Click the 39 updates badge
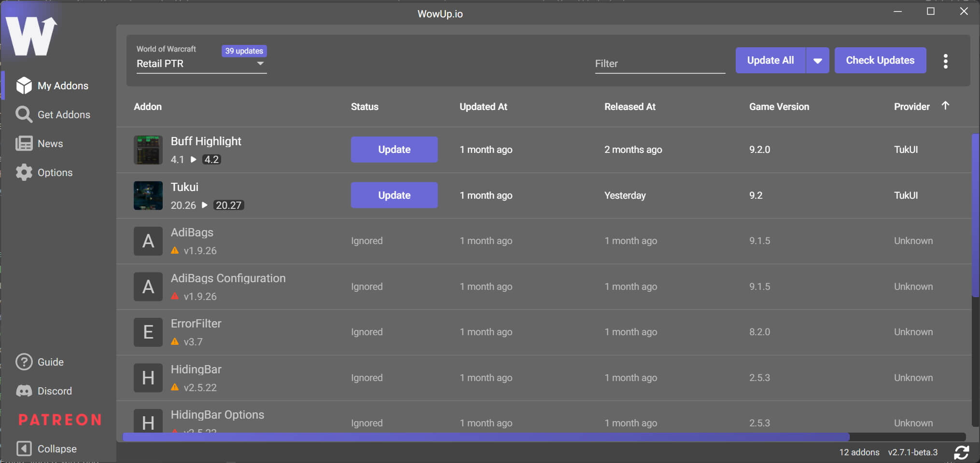This screenshot has width=980, height=463. coord(244,51)
